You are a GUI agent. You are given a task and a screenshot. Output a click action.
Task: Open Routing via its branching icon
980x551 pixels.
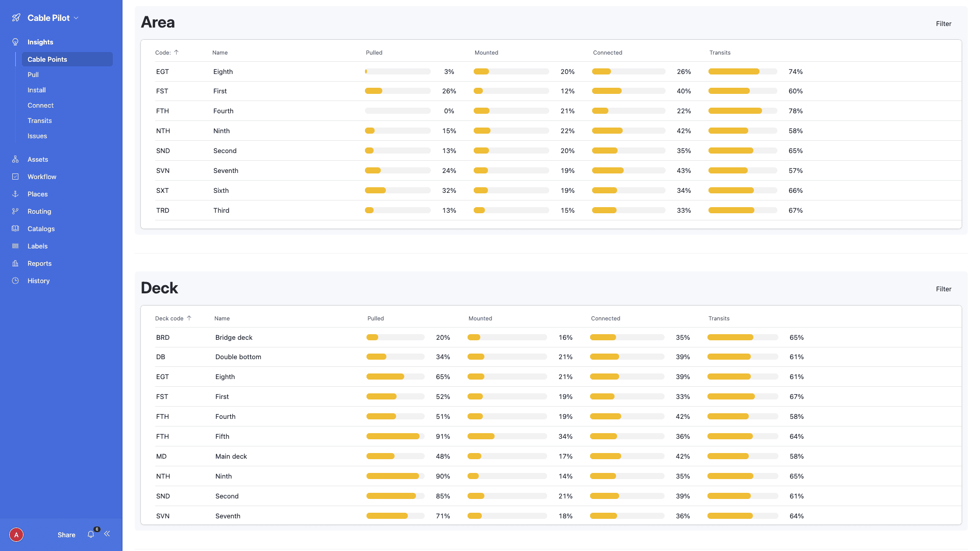pyautogui.click(x=15, y=211)
